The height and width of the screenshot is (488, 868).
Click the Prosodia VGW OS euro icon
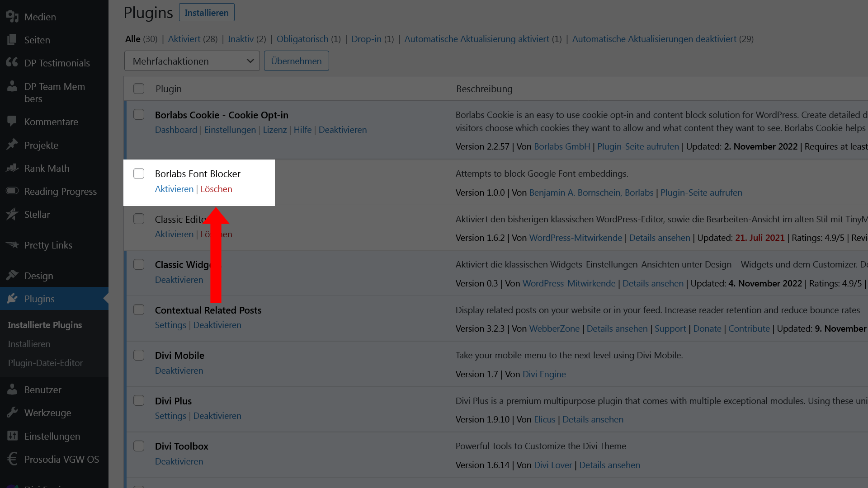click(12, 459)
